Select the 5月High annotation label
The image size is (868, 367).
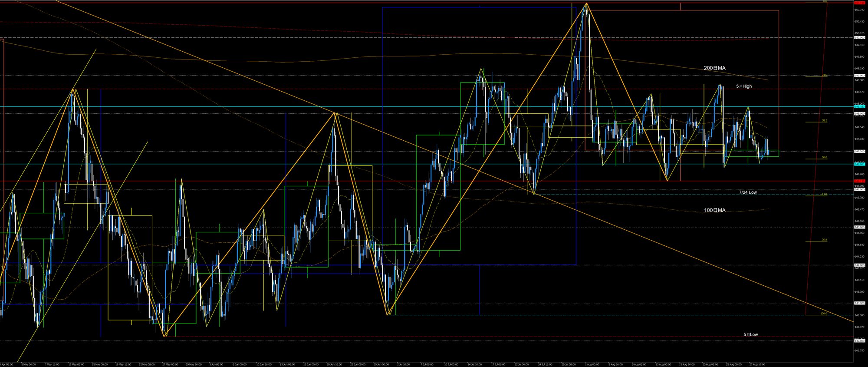744,86
